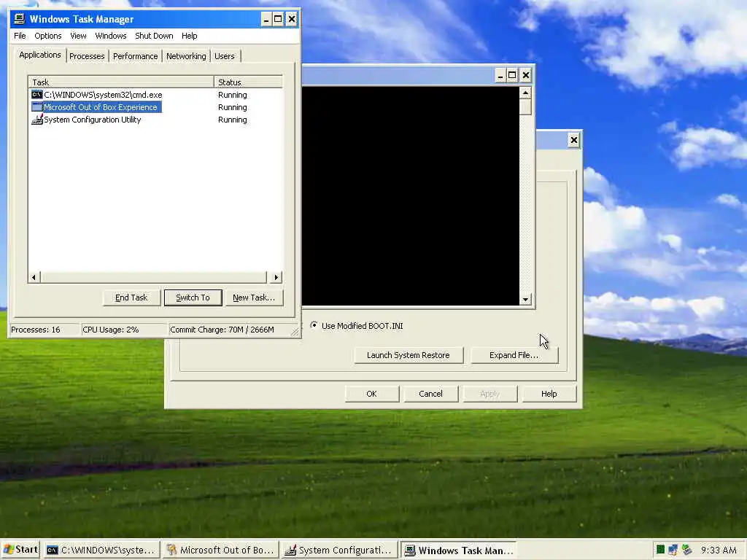This screenshot has width=747, height=560.
Task: Click the Task Manager resize grip corner
Action: (295, 332)
